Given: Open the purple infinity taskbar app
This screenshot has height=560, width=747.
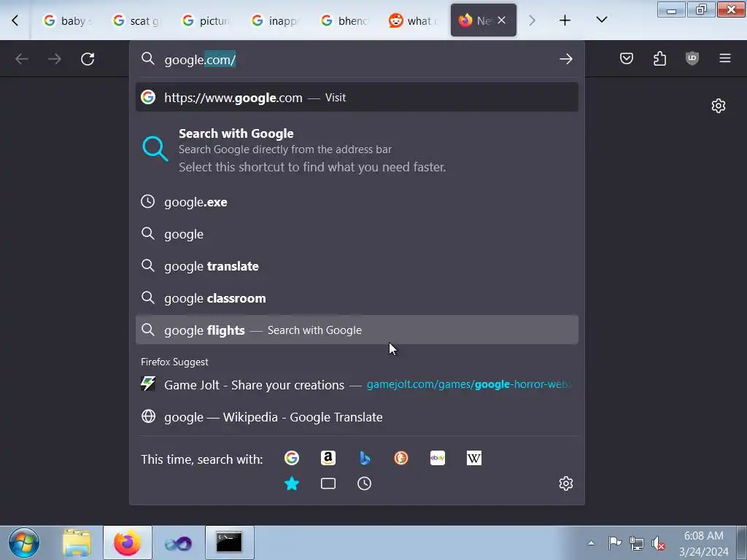Looking at the screenshot, I should [178, 542].
